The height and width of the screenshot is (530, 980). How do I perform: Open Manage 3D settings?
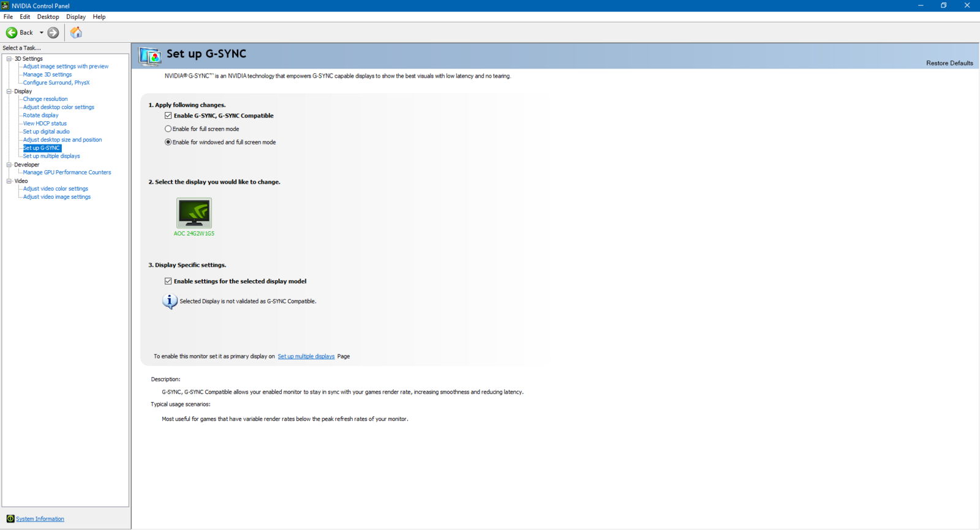click(x=47, y=75)
